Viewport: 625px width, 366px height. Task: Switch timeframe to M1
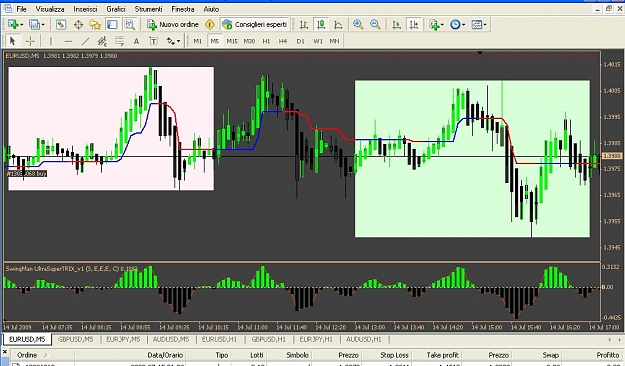click(x=197, y=41)
